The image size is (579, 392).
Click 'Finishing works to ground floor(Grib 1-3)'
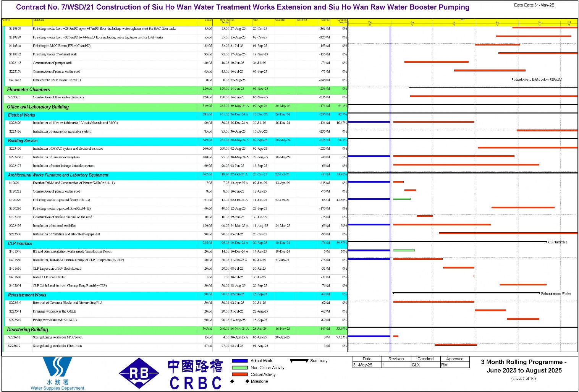tap(61, 200)
